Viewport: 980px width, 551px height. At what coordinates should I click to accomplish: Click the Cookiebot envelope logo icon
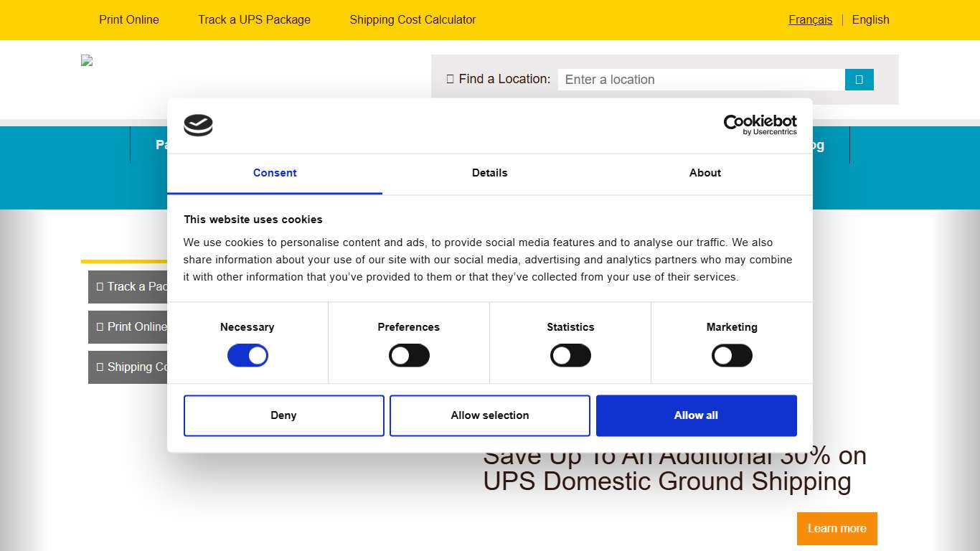[198, 125]
